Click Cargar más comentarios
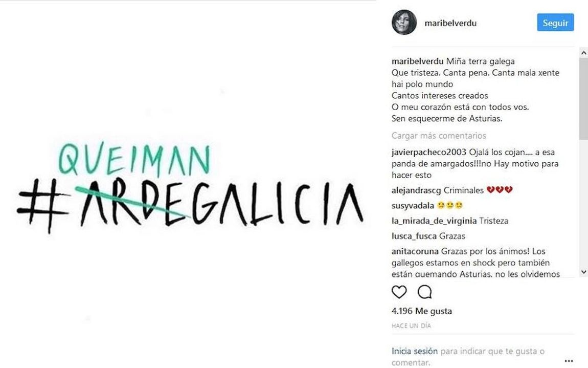 (x=438, y=135)
